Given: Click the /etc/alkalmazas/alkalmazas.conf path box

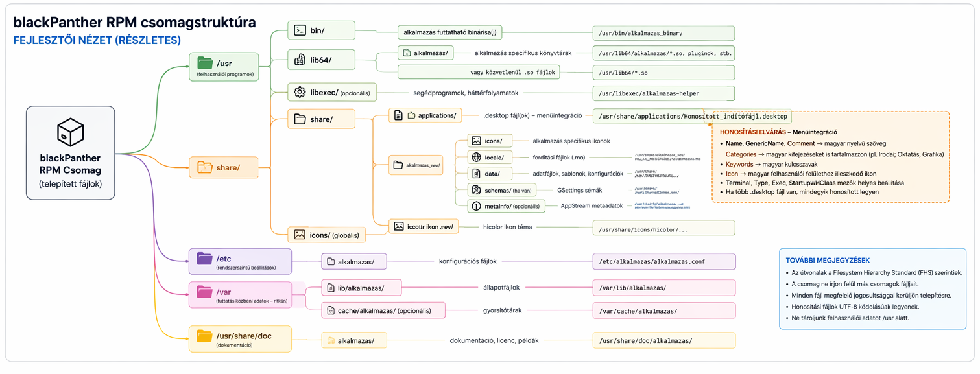Looking at the screenshot, I should pyautogui.click(x=663, y=262).
